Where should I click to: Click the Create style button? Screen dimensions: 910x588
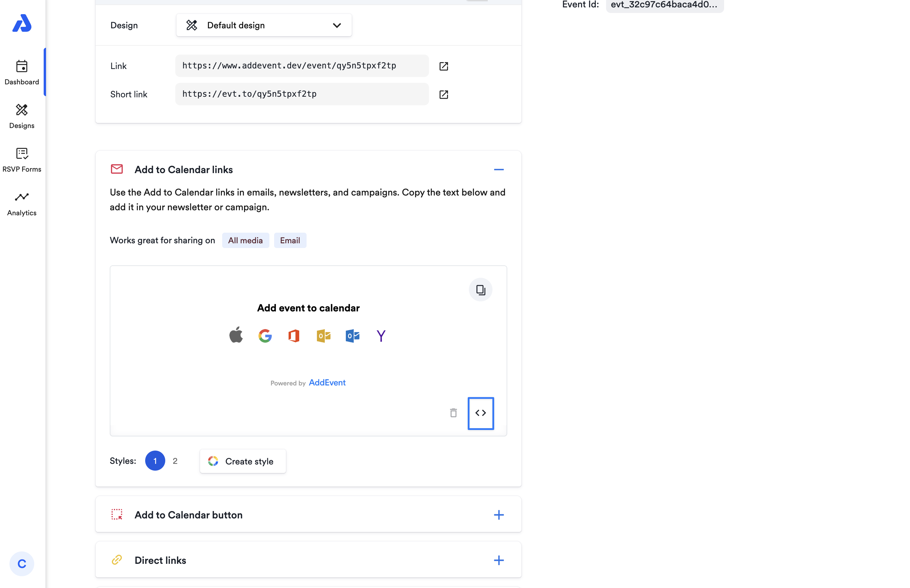click(243, 461)
